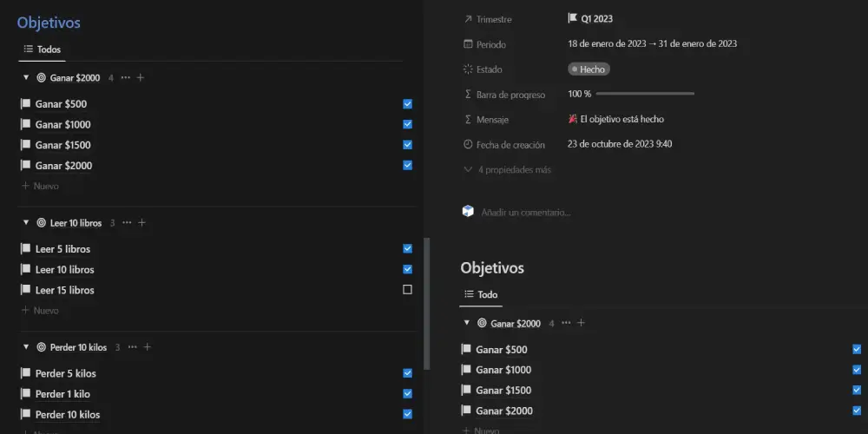Screen dimensions: 868x434
Task: Check the Leer 15 libros checkbox
Action: click(407, 290)
